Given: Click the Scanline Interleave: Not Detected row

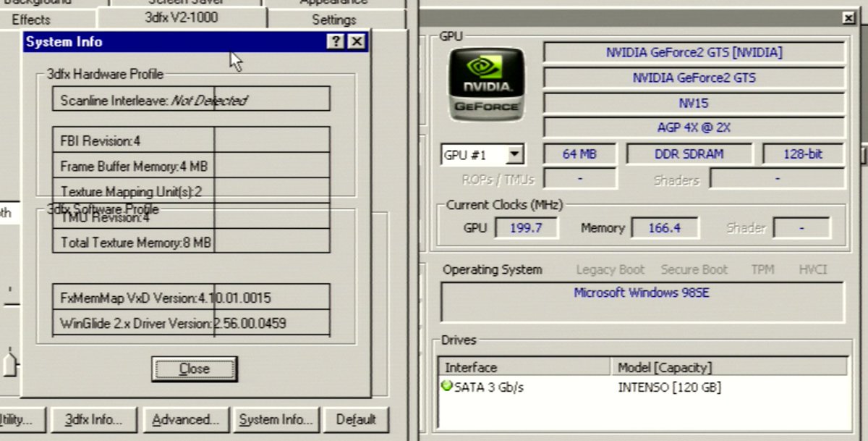Looking at the screenshot, I should tap(191, 98).
